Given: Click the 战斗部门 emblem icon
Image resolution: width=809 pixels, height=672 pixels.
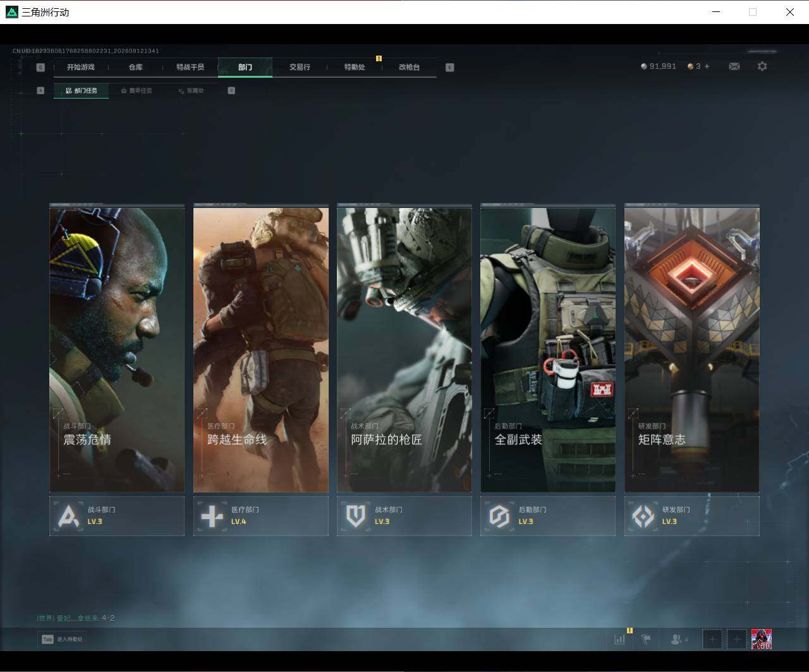Looking at the screenshot, I should 68,516.
